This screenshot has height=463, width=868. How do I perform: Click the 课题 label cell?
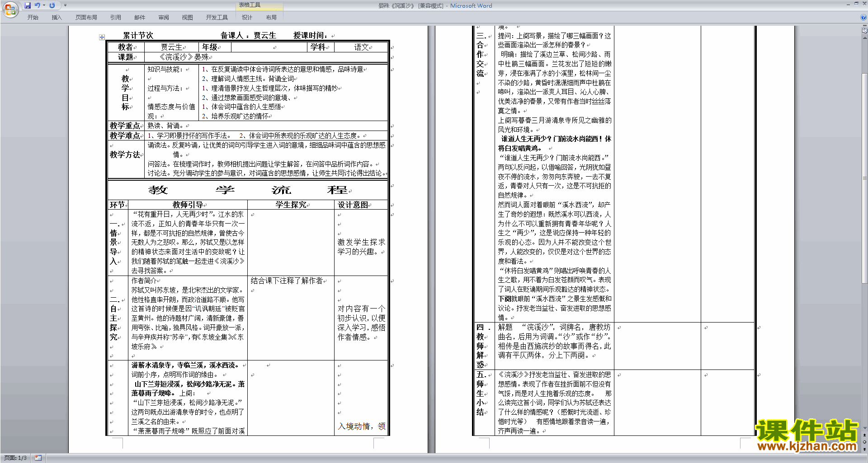126,57
